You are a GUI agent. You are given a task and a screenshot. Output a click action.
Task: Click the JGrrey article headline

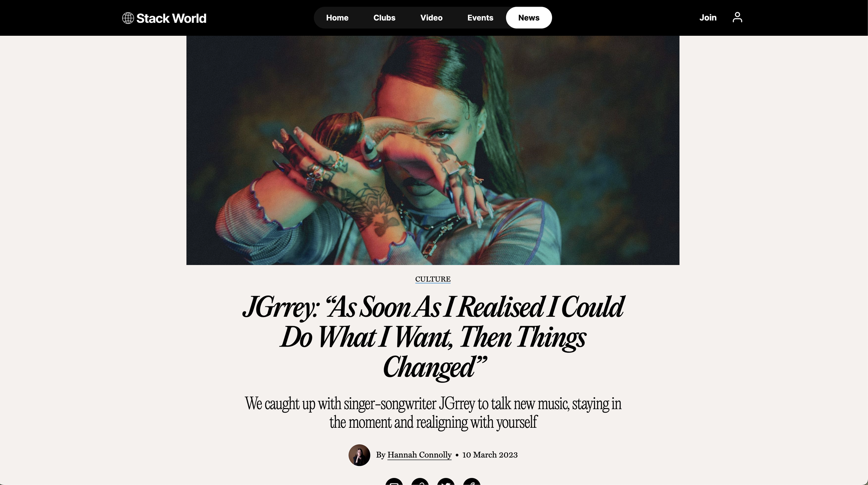coord(433,337)
